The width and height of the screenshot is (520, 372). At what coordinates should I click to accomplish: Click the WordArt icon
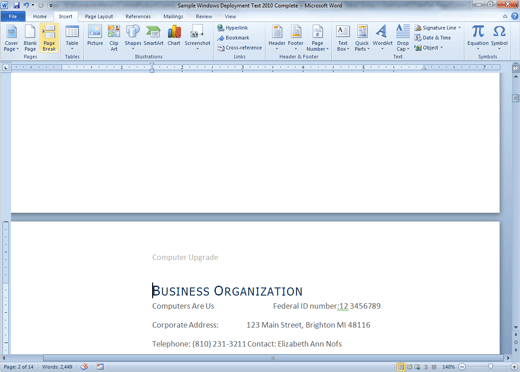382,37
